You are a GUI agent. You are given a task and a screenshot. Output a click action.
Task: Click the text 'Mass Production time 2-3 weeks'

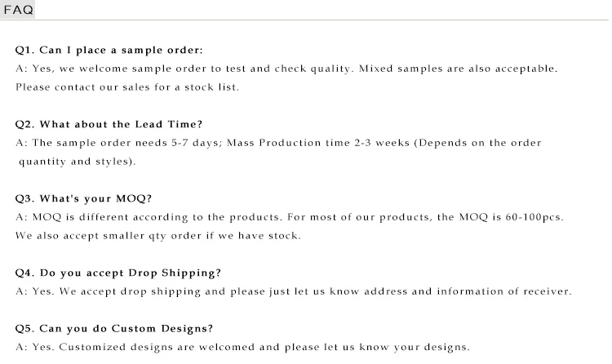point(314,143)
